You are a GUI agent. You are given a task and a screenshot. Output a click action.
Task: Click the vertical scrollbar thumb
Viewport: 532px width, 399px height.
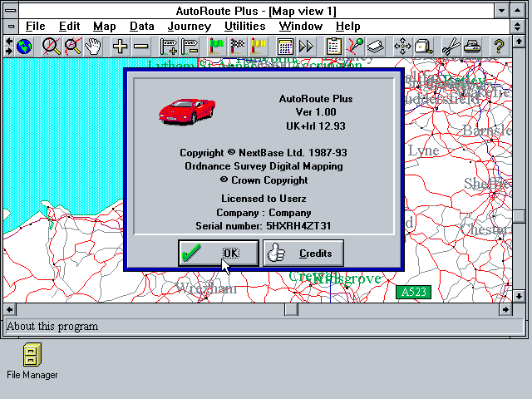[519, 216]
